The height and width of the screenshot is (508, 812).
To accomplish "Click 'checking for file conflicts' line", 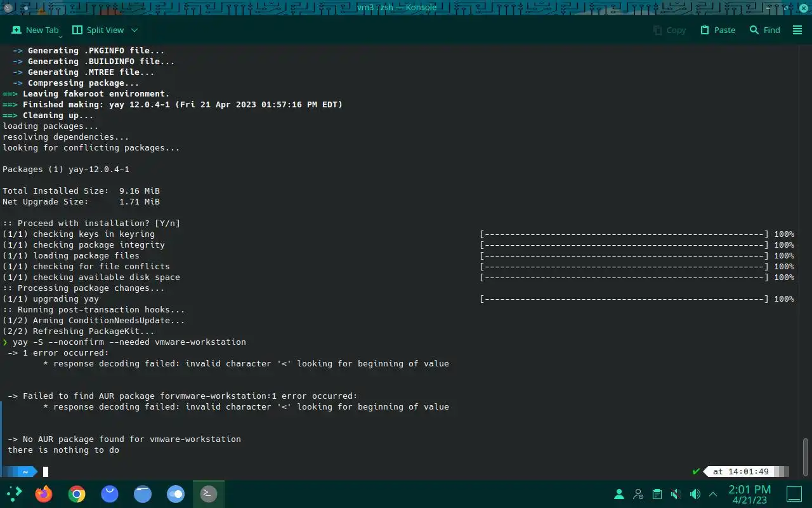I will point(86,267).
